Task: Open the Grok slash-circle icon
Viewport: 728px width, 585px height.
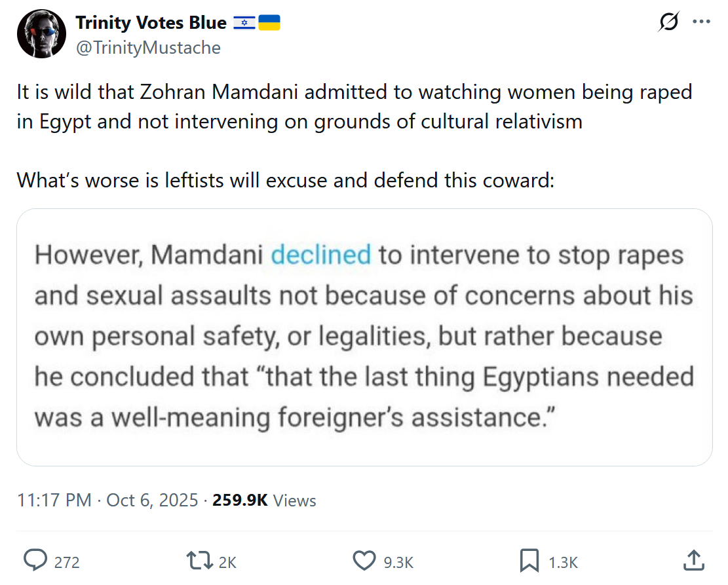Action: pos(668,22)
